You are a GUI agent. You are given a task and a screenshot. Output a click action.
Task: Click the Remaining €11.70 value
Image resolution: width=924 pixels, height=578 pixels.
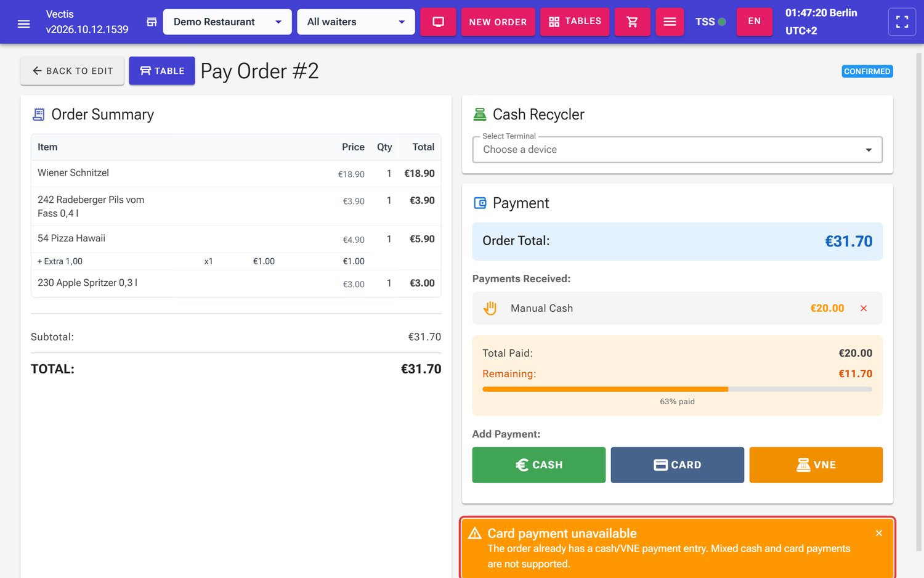tap(856, 373)
